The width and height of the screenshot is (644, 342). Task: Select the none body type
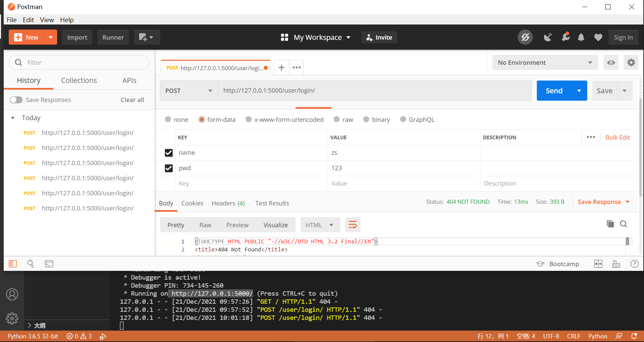(x=168, y=119)
